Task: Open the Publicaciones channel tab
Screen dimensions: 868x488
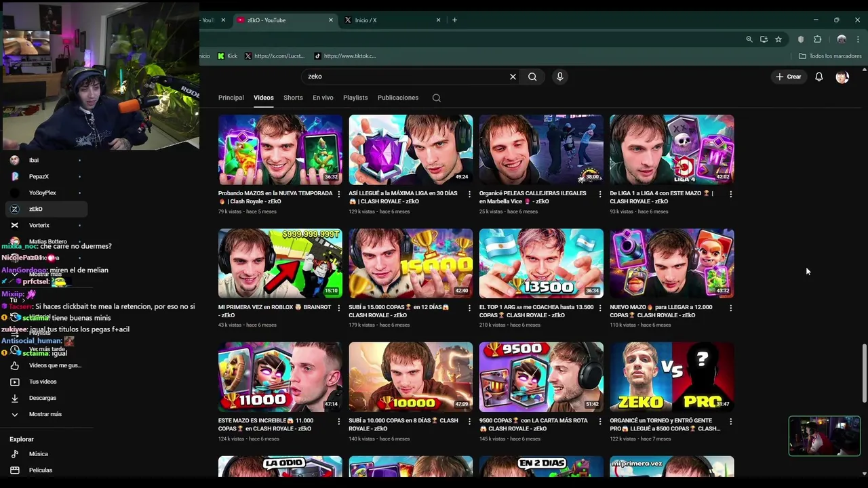Action: 398,98
